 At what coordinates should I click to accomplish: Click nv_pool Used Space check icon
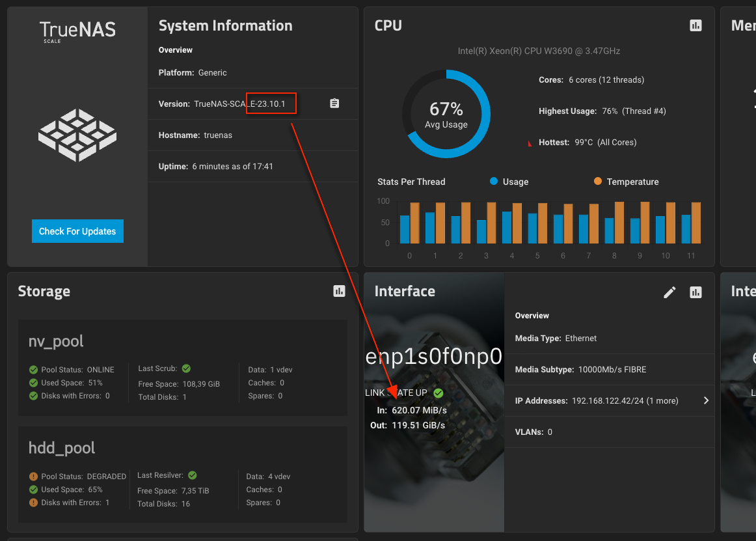[33, 383]
